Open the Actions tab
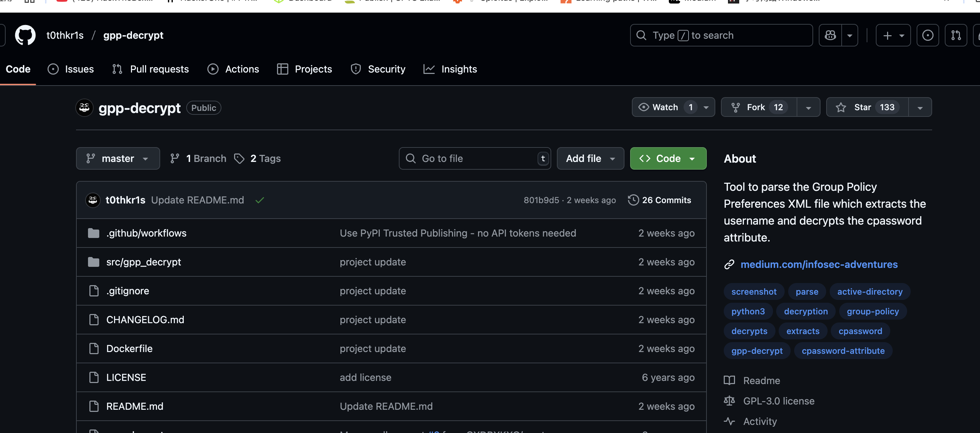Image resolution: width=980 pixels, height=433 pixels. pos(233,69)
